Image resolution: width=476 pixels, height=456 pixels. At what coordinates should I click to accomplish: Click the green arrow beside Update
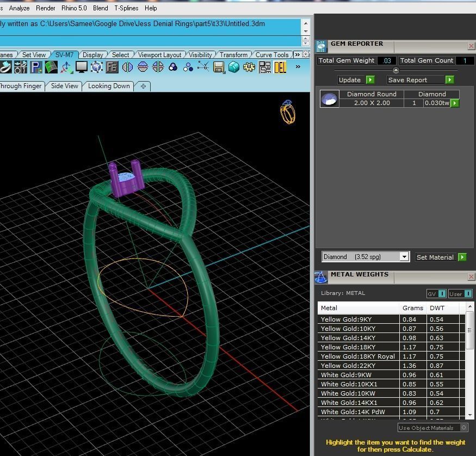pyautogui.click(x=370, y=80)
